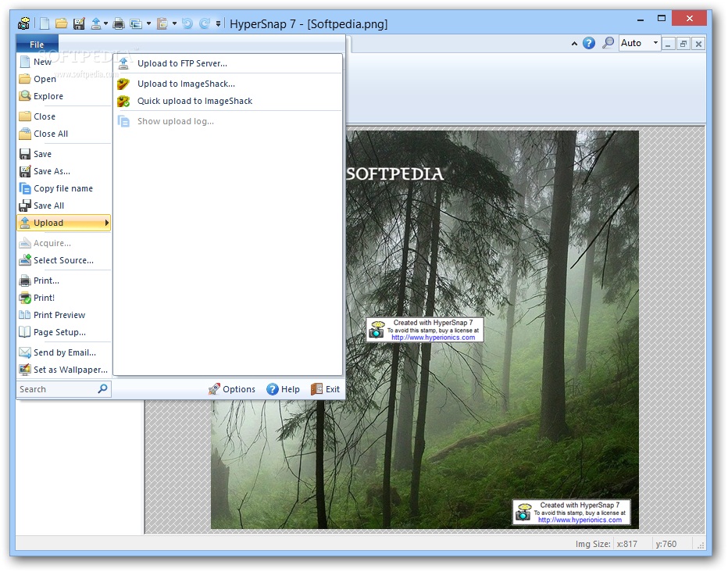Image resolution: width=728 pixels, height=572 pixels.
Task: Click the Help button in menu footer
Action: (283, 389)
